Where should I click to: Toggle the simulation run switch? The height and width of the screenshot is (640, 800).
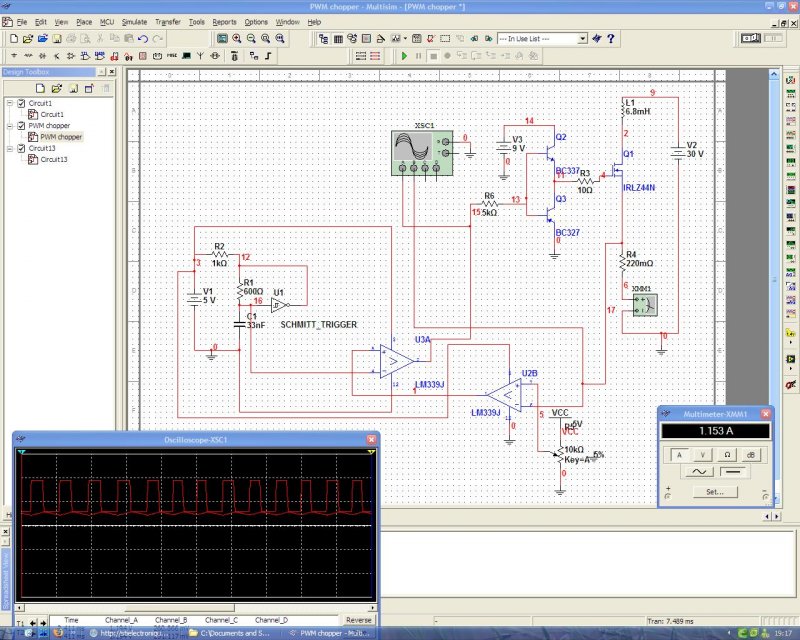click(x=750, y=38)
